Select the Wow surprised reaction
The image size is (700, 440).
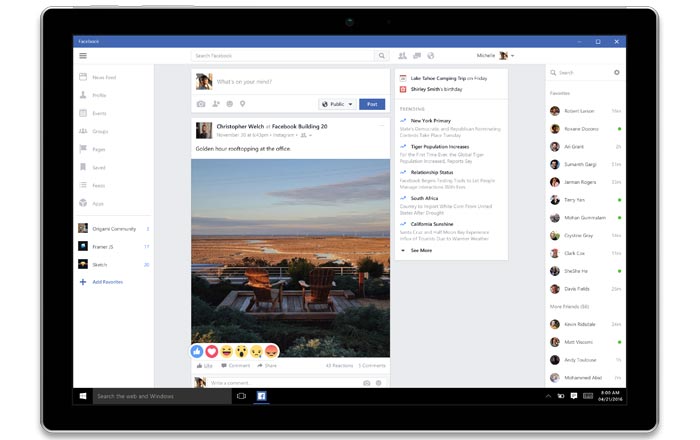pos(242,352)
